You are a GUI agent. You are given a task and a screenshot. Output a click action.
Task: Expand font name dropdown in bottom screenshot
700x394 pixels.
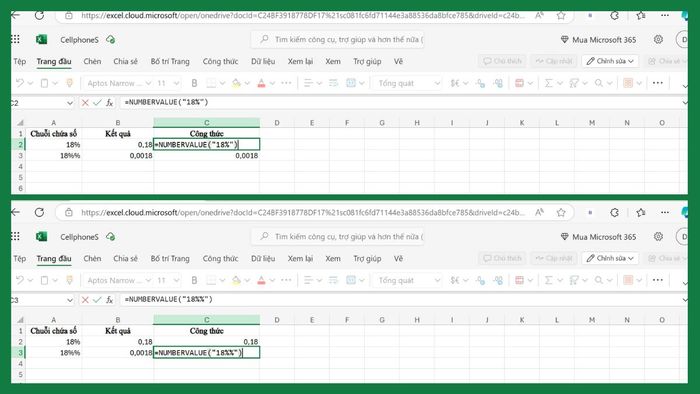pyautogui.click(x=148, y=280)
